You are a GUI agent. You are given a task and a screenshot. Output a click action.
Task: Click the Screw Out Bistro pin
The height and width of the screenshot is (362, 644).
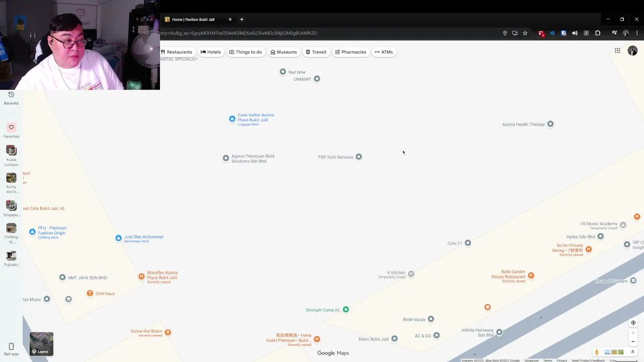tap(168, 332)
